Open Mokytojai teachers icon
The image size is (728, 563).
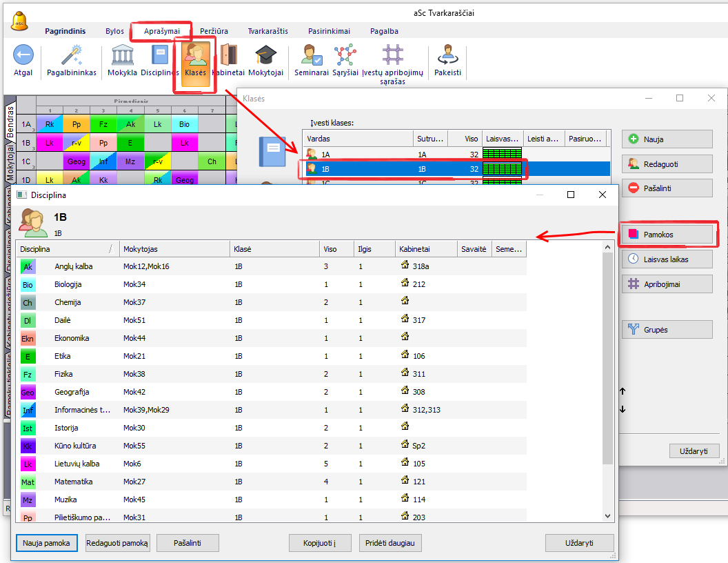pyautogui.click(x=265, y=57)
